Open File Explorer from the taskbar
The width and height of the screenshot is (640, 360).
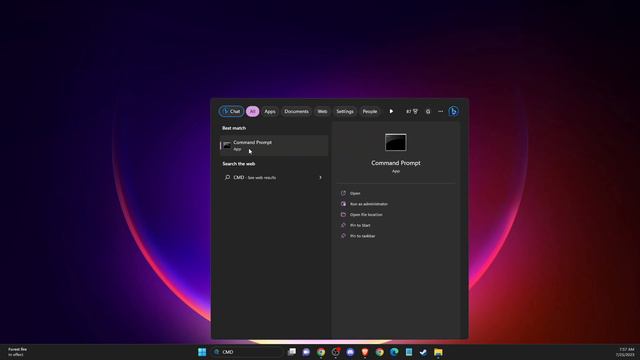pyautogui.click(x=438, y=352)
